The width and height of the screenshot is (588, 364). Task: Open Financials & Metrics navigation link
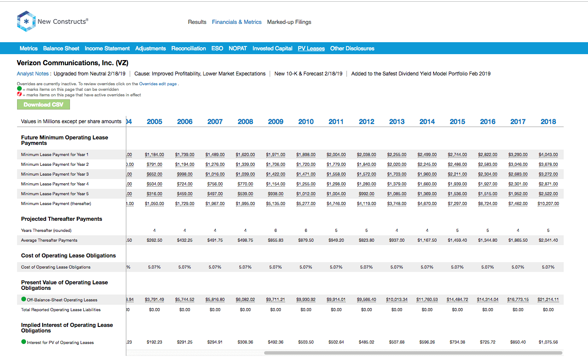coord(237,22)
